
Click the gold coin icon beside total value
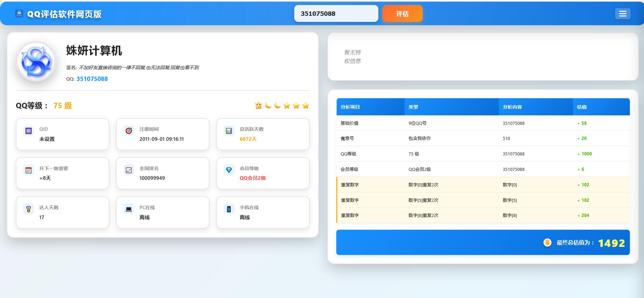point(547,243)
